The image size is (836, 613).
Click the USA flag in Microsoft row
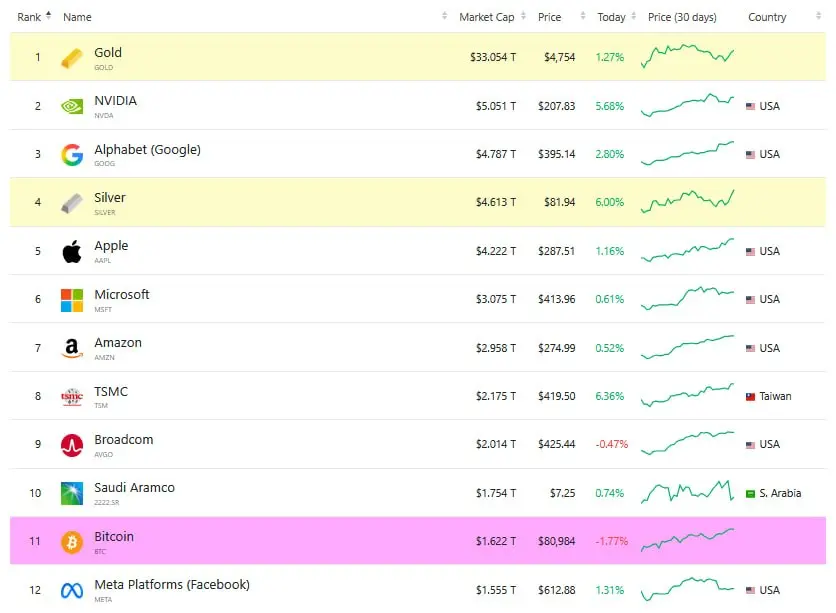tap(750, 300)
